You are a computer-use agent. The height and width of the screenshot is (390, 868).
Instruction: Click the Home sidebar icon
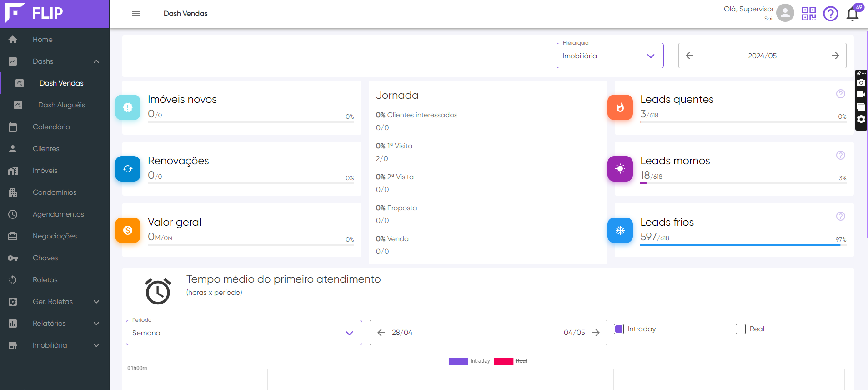point(13,40)
